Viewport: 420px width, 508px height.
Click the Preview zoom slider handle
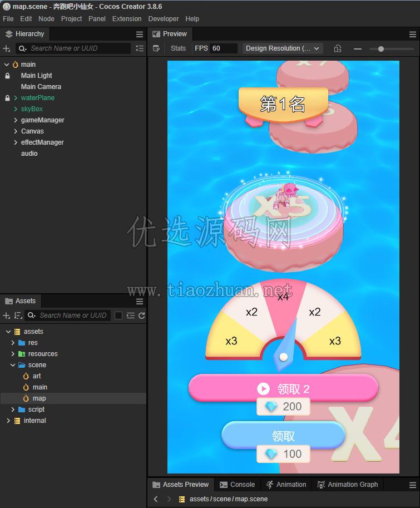[x=381, y=49]
